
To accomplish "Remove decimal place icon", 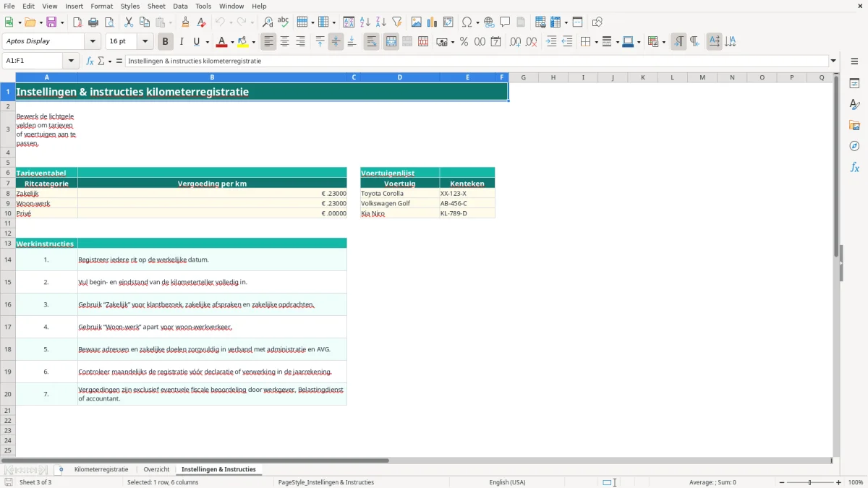I will click(531, 42).
